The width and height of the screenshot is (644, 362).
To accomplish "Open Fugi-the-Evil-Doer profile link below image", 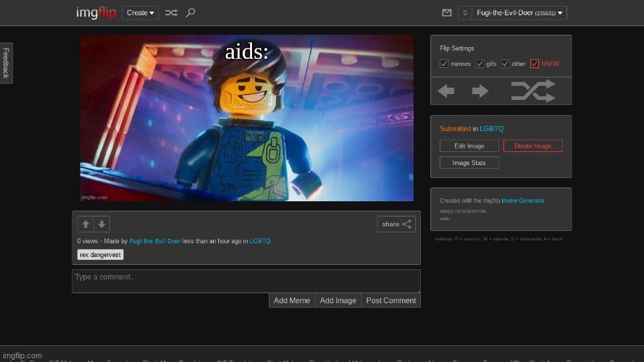I will click(155, 241).
